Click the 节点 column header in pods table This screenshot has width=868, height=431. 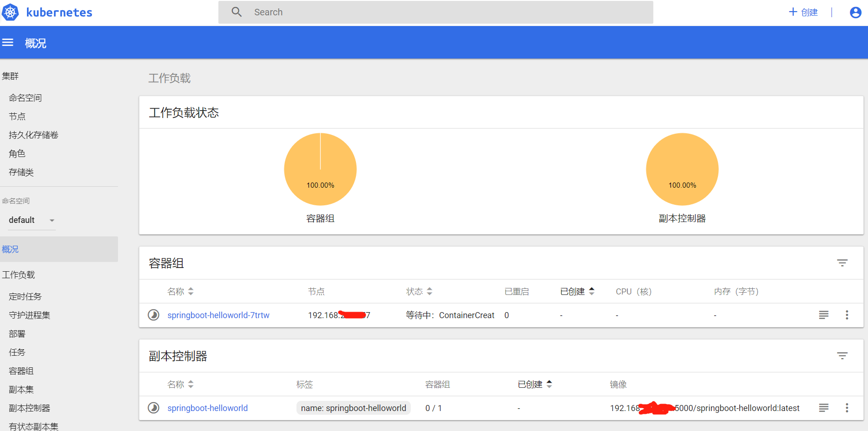pyautogui.click(x=316, y=292)
